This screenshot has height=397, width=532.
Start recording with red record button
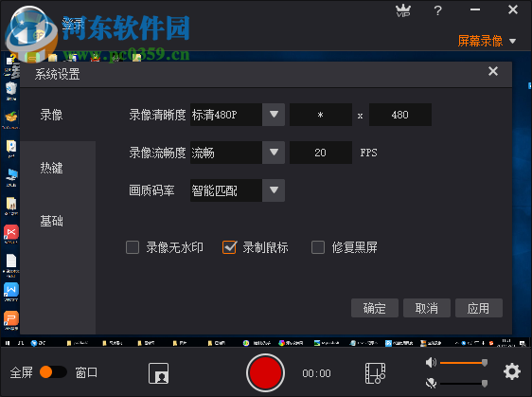[265, 372]
